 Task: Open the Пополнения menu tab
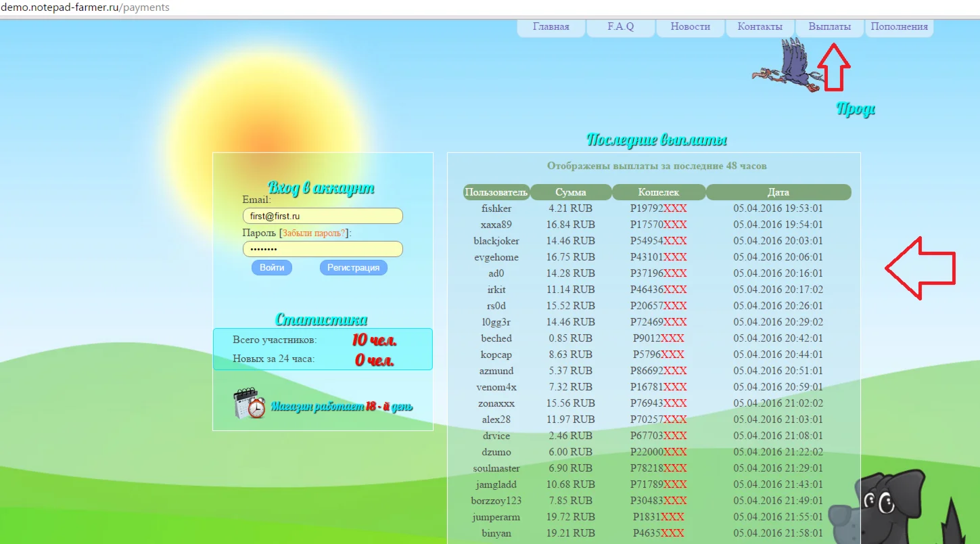(900, 27)
